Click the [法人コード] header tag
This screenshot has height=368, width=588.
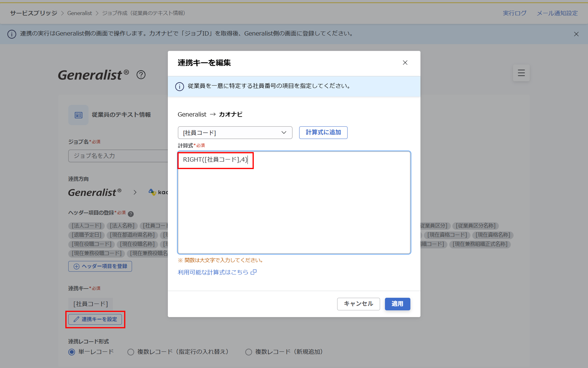click(86, 226)
